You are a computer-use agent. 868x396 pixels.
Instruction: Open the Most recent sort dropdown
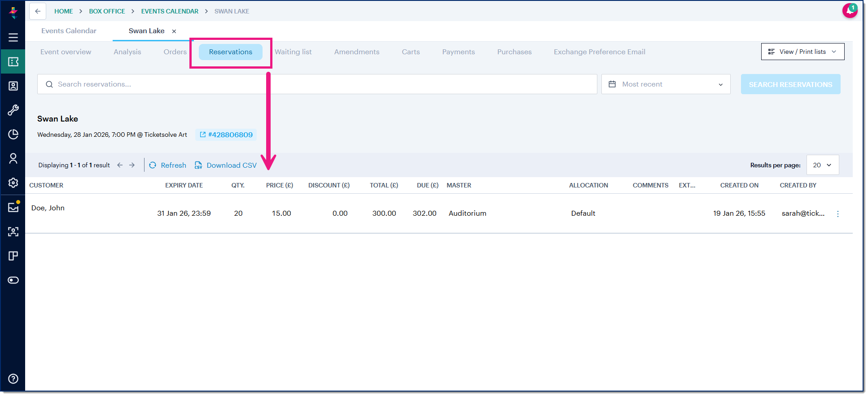click(666, 84)
